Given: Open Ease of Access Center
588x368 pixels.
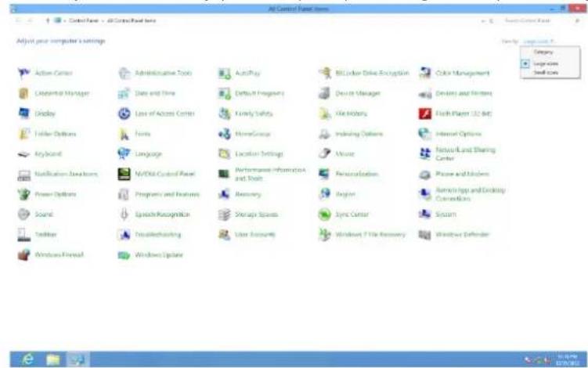Looking at the screenshot, I should (157, 114).
